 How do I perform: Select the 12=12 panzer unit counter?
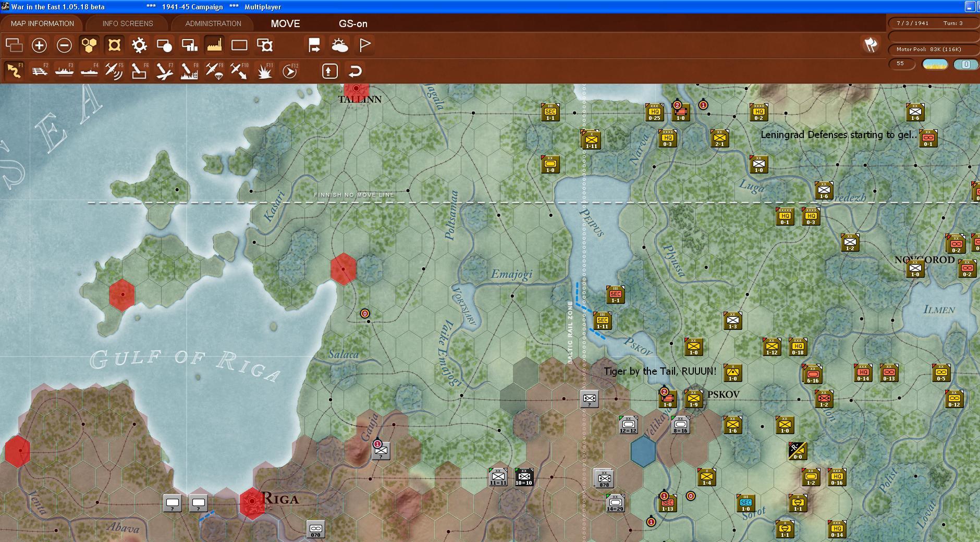pos(628,425)
